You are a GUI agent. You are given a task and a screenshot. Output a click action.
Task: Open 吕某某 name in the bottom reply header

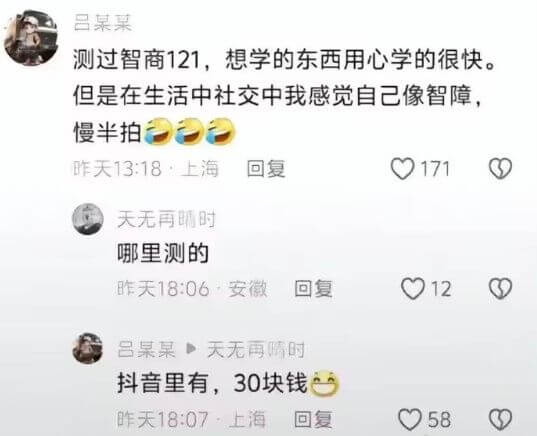tap(147, 349)
